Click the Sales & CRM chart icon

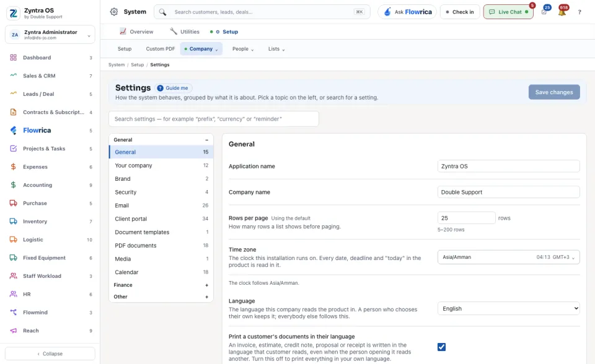point(13,76)
